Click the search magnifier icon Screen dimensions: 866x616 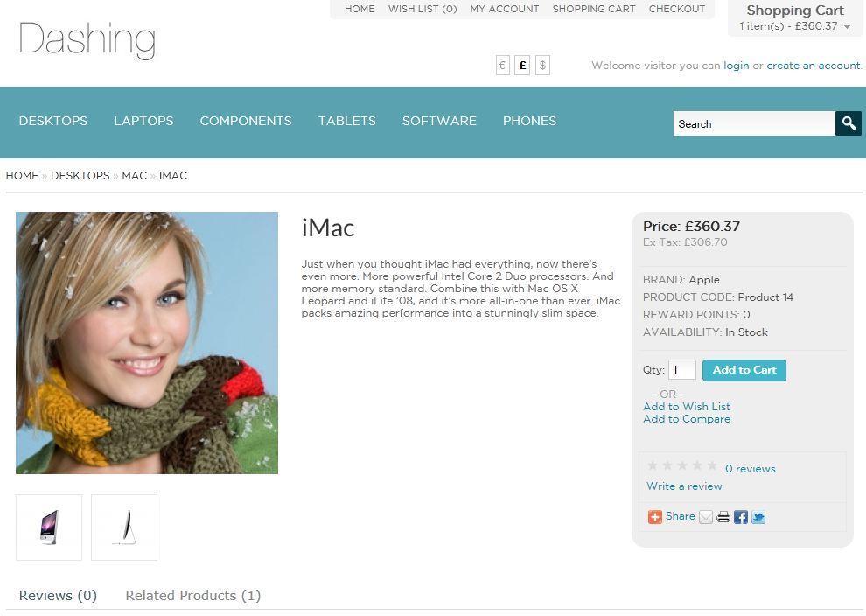(x=849, y=123)
